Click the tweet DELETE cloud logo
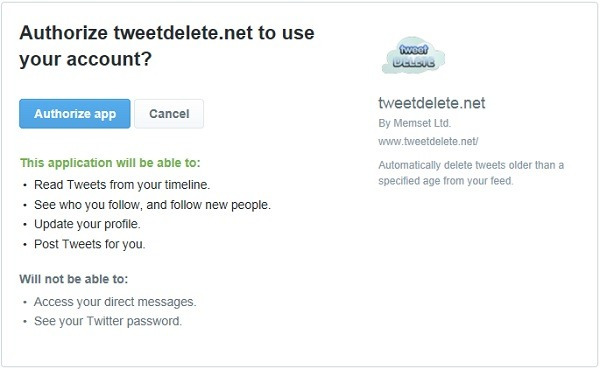Screen dimensions: 600x369 pyautogui.click(x=413, y=56)
